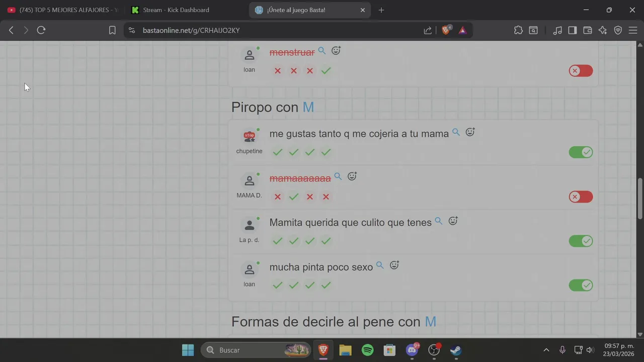Open Discord from the taskbar
Viewport: 644px width, 362px height.
412,350
